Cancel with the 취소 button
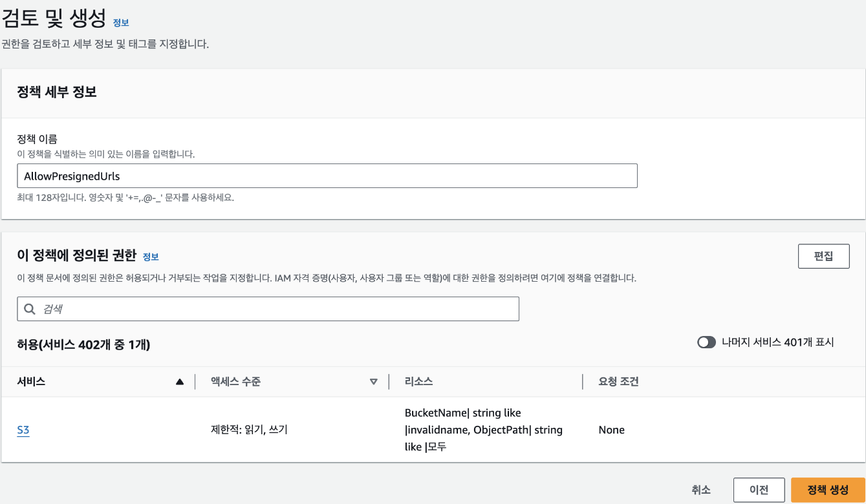 point(701,490)
